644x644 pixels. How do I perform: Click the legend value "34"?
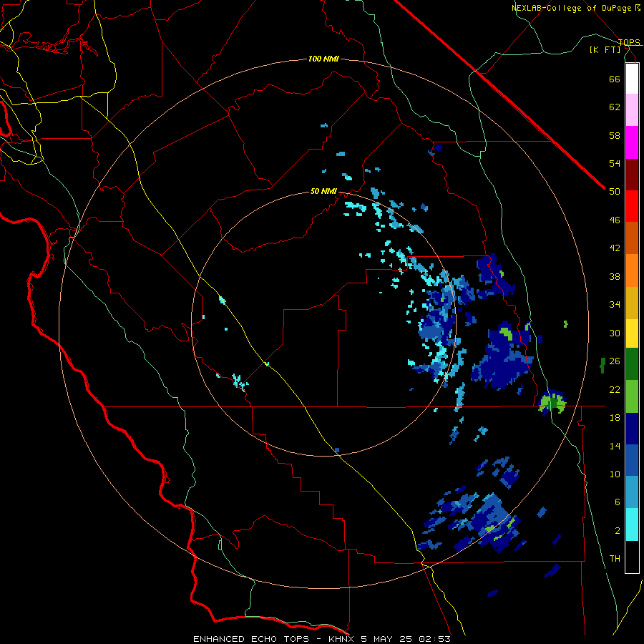pyautogui.click(x=615, y=305)
